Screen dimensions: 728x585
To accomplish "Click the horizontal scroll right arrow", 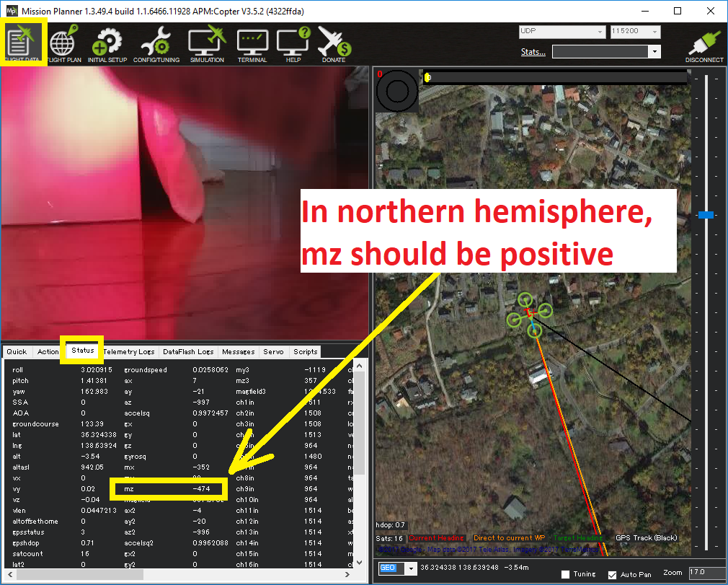I will point(347,574).
